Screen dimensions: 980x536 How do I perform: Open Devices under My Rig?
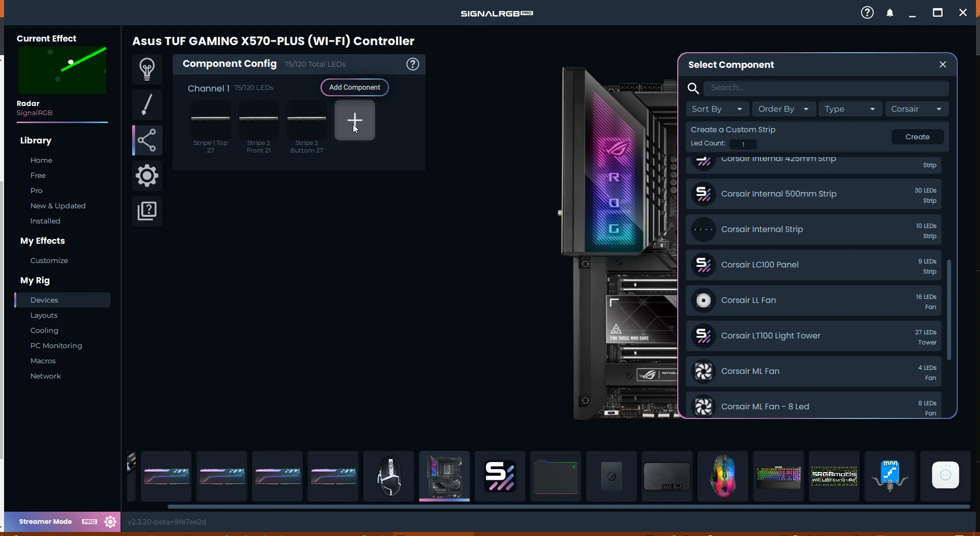click(x=62, y=300)
